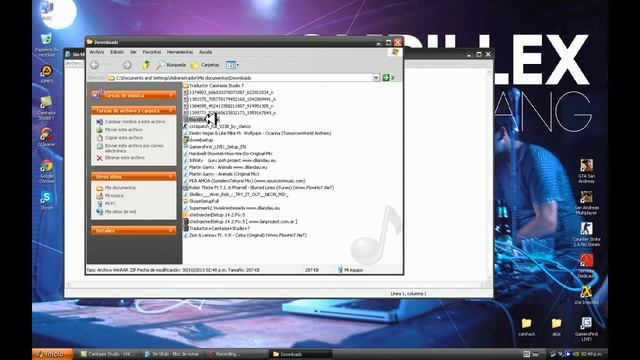
Task: Select Hardwell-Showtek How We Do file
Action: point(228,153)
